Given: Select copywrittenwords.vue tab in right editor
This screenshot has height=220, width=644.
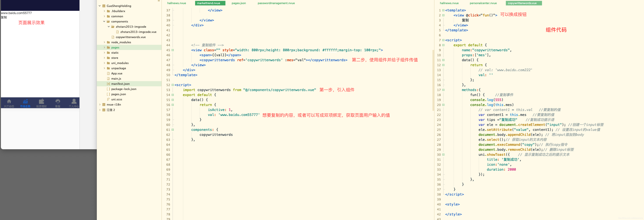Looking at the screenshot, I should (523, 3).
